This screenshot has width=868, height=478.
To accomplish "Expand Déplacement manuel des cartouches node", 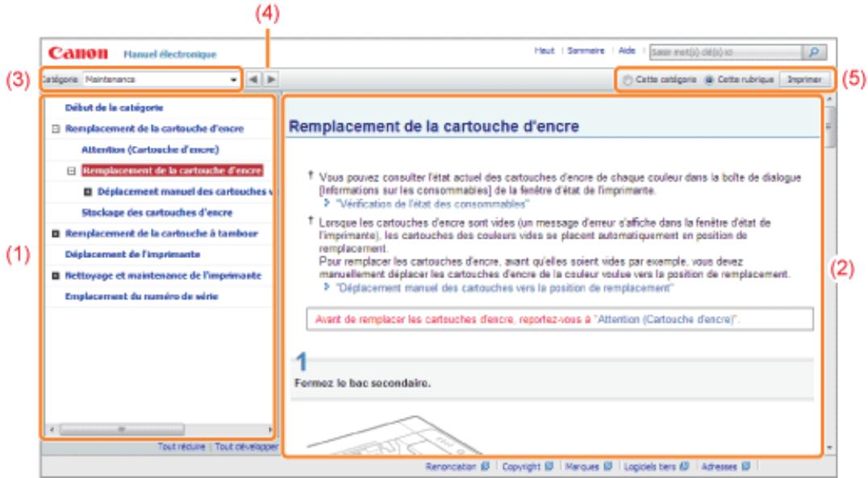I will coord(87,191).
